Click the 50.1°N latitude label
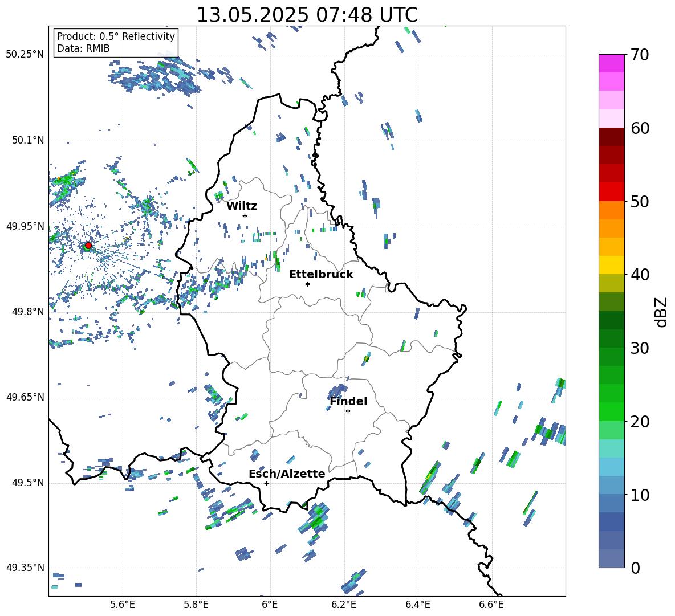The height and width of the screenshot is (616, 675). click(x=27, y=140)
